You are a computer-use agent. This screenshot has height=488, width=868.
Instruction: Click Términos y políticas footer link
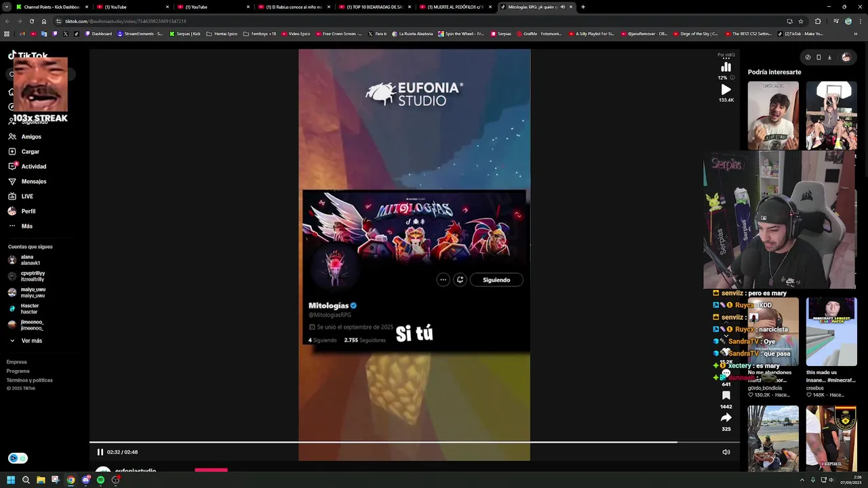[x=30, y=380]
